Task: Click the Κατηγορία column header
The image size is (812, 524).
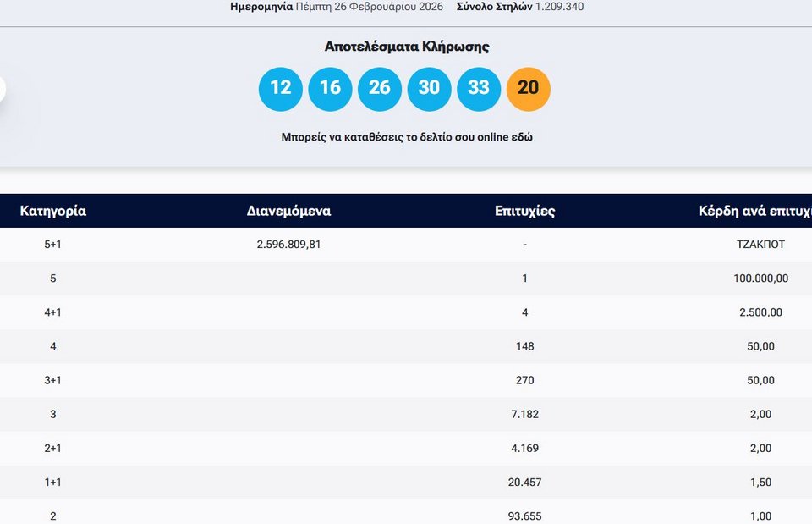Action: [x=53, y=211]
